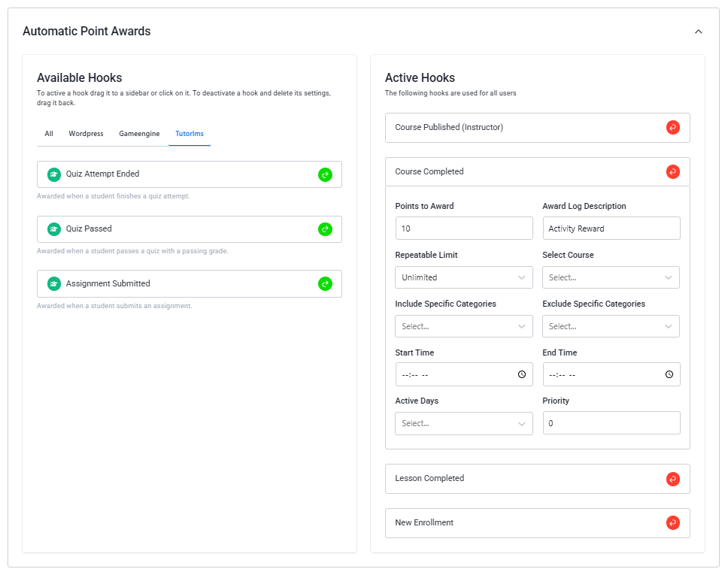Click green activate arrow on Quiz Attempt Ended
This screenshot has height=575, width=728.
pyautogui.click(x=325, y=174)
